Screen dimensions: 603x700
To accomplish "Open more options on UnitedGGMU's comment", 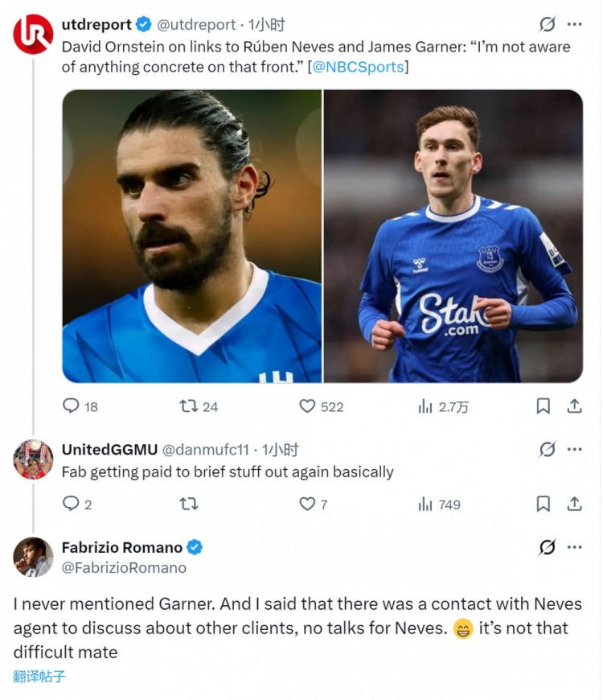I will click(574, 449).
